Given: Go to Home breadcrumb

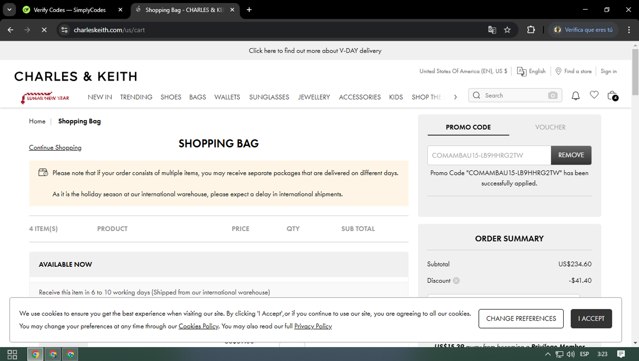Looking at the screenshot, I should [37, 121].
